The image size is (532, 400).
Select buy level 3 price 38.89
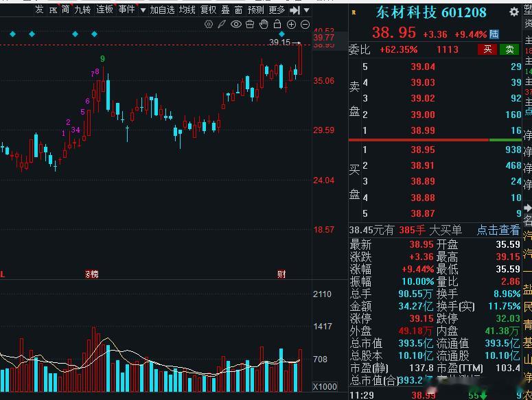point(423,181)
